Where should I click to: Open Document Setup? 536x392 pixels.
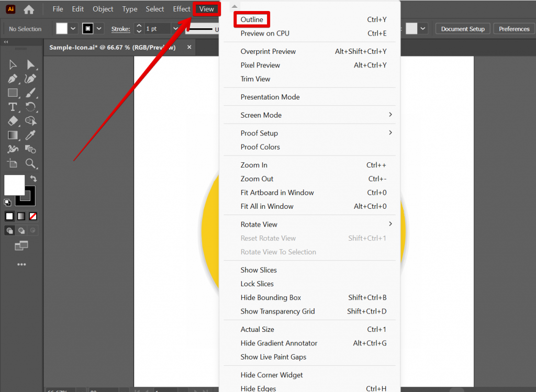tap(463, 29)
